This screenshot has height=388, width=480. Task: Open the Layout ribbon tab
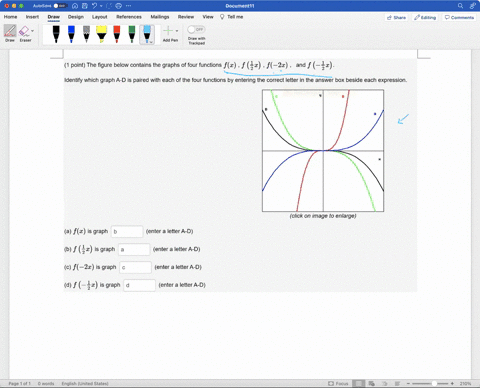pos(100,17)
